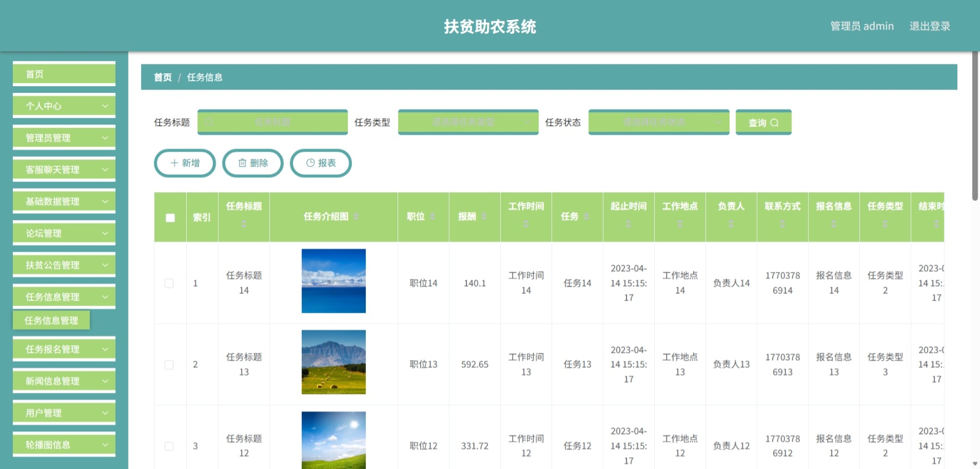Screen dimensions: 980x469
Task: Expand the 轮播图信息 sidebar menu
Action: (x=64, y=445)
